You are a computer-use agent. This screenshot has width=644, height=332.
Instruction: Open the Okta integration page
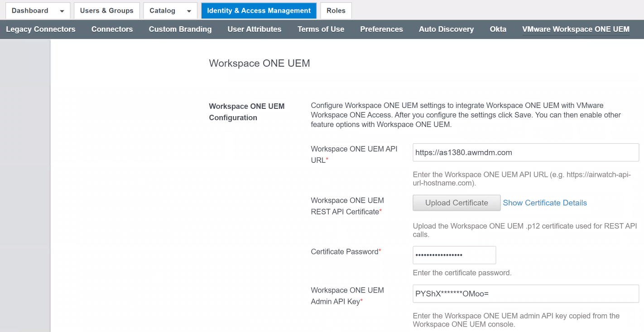coord(498,29)
